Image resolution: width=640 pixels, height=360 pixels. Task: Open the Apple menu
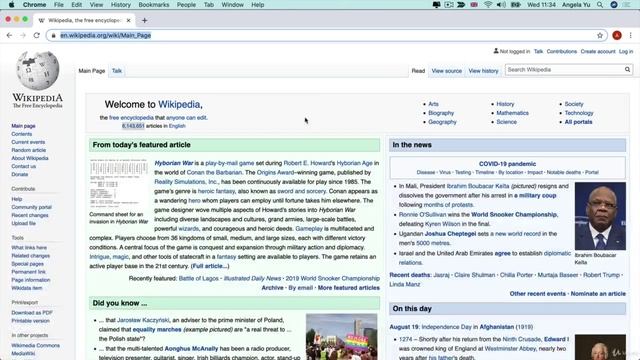coord(11,4)
